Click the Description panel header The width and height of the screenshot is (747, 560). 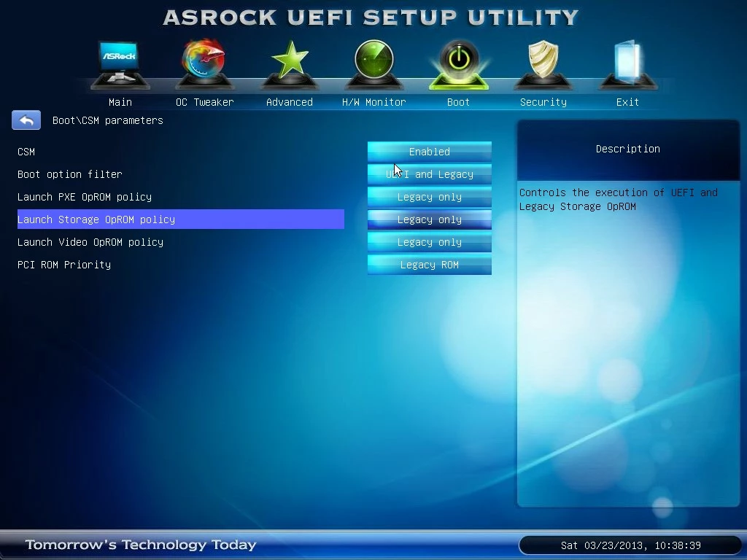(628, 149)
